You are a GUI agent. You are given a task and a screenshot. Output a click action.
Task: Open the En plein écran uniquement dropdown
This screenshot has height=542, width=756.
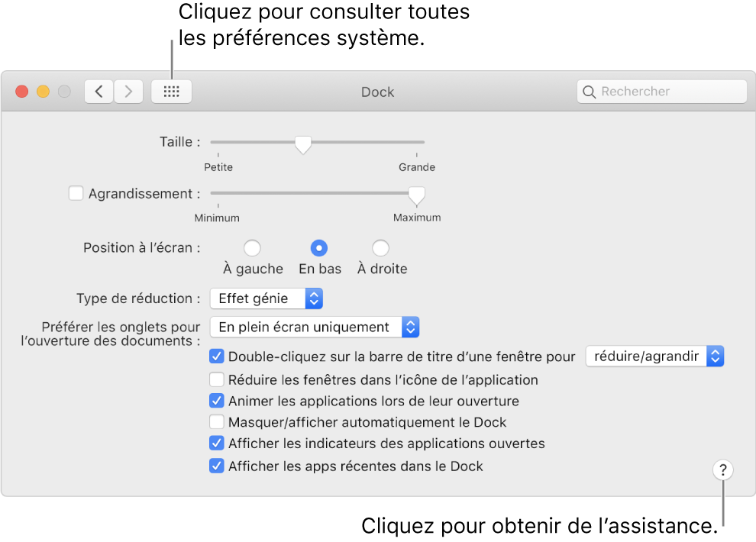point(315,327)
